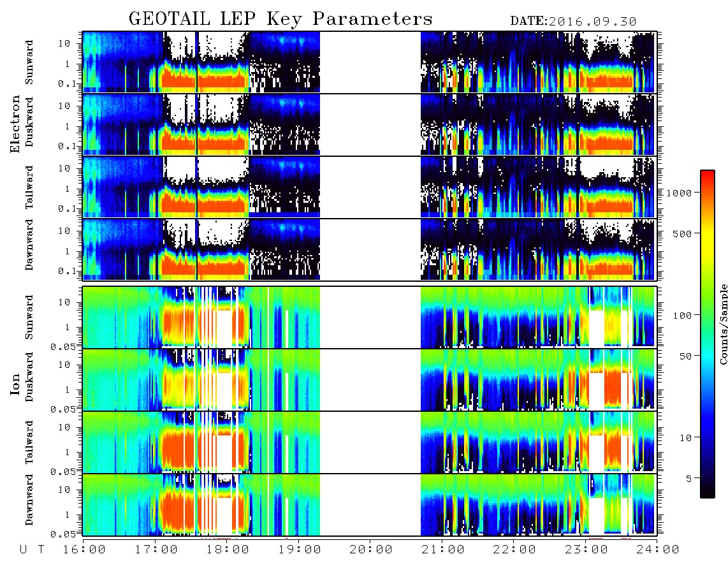Click the "19:00" time tick label
This screenshot has width=728, height=561.
click(x=300, y=550)
